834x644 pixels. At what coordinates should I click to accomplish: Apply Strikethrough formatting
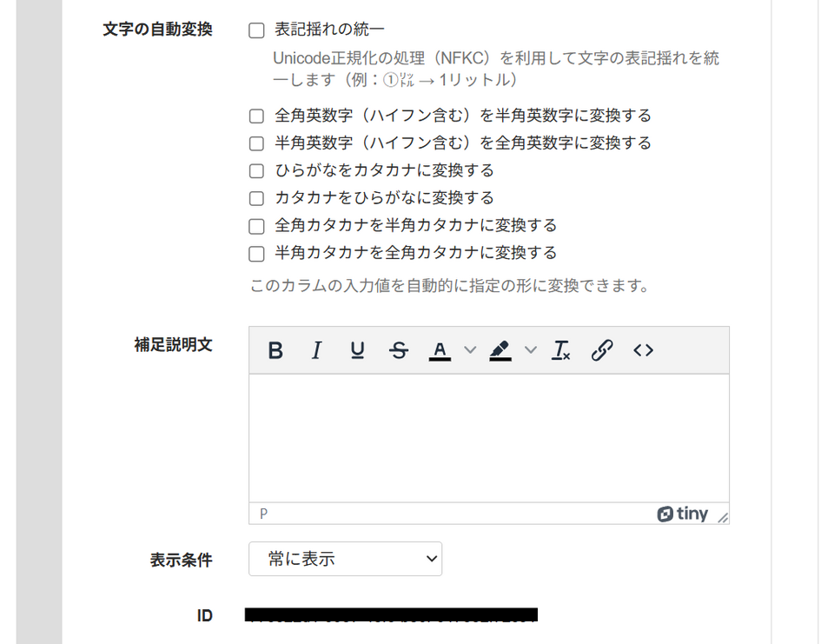point(399,350)
